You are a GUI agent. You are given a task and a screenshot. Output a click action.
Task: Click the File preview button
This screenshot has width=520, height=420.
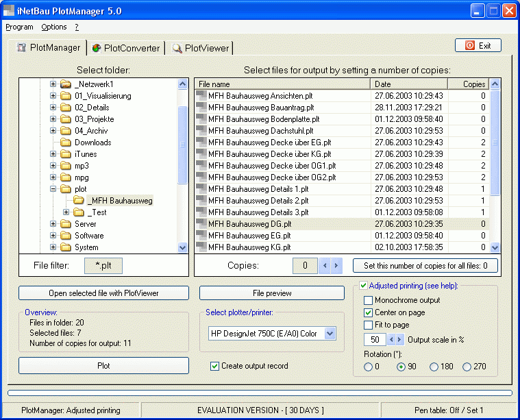coord(272,293)
